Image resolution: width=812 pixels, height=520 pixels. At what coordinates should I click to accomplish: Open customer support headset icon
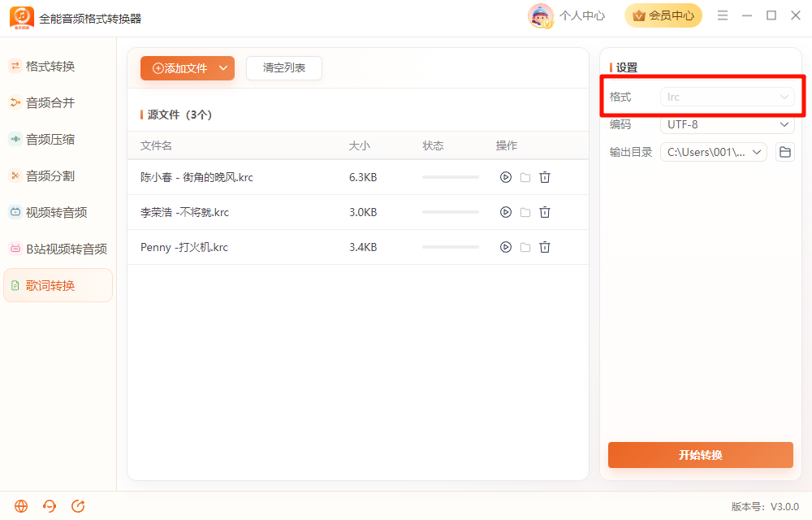point(50,506)
